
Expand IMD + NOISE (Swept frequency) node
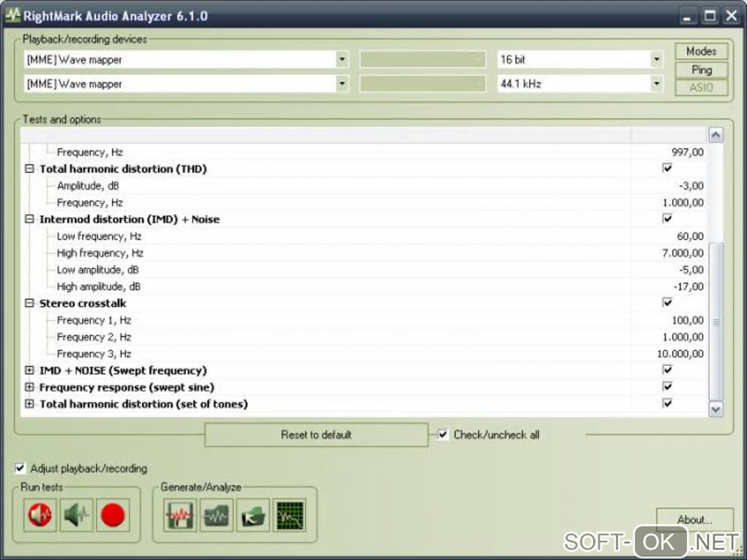pos(29,370)
